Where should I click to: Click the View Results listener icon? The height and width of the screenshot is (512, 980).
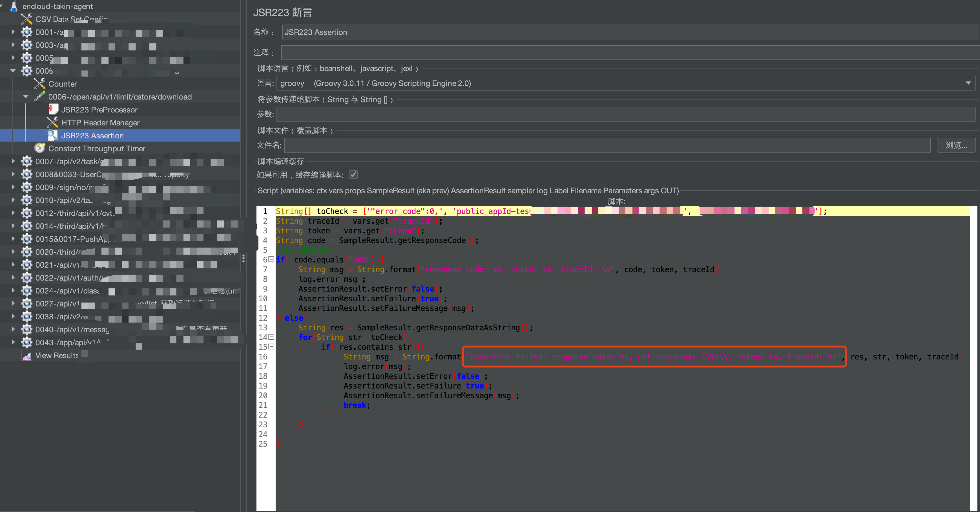(x=26, y=356)
